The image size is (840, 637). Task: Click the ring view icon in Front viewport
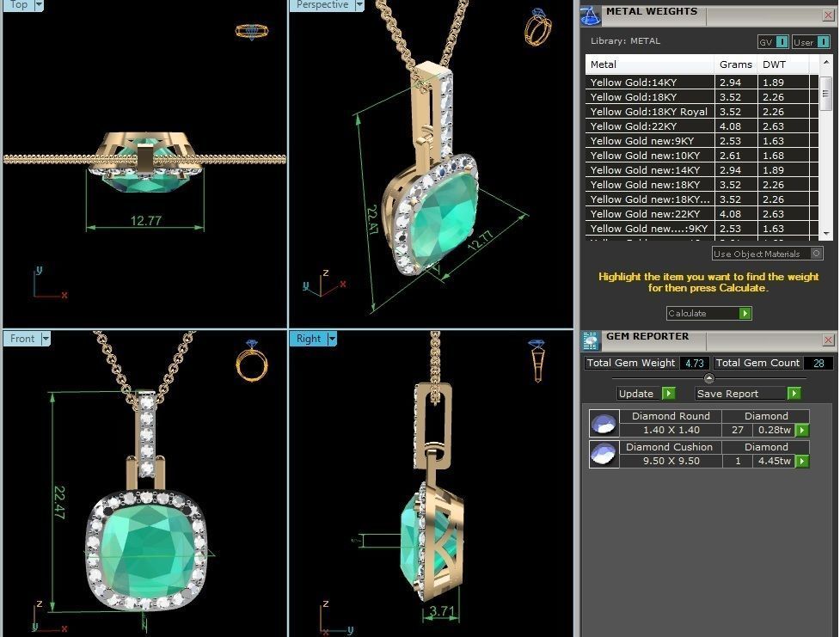(x=252, y=360)
